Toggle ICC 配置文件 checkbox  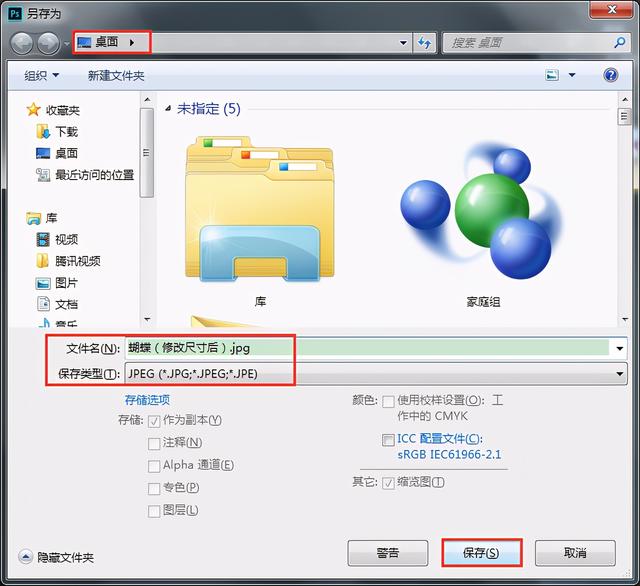(x=388, y=440)
